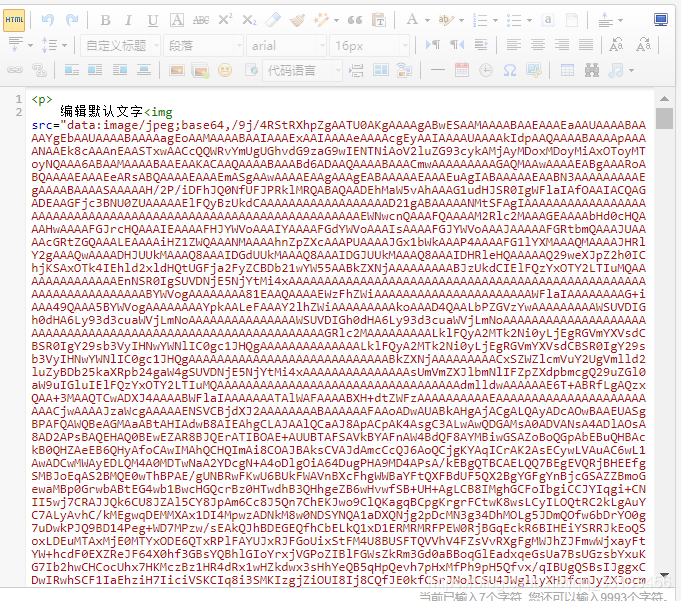Click the auto-typeset magic wand icon
This screenshot has width=681, height=601.
point(321,20)
